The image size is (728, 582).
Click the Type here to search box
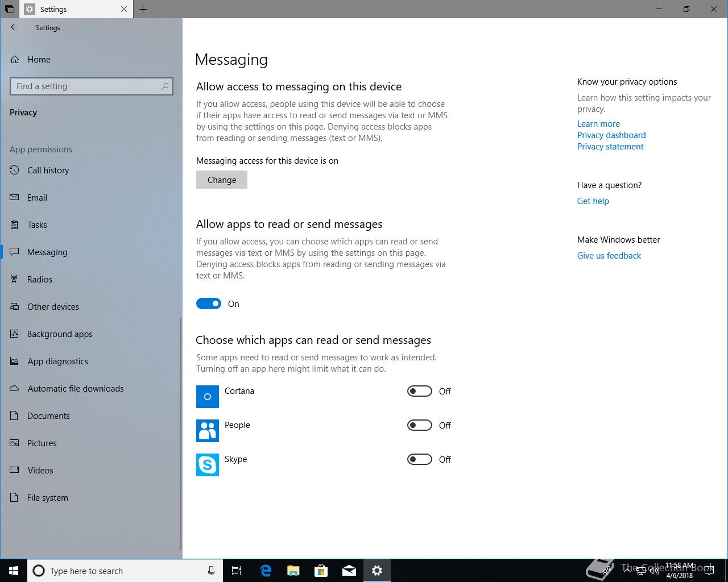click(x=125, y=571)
